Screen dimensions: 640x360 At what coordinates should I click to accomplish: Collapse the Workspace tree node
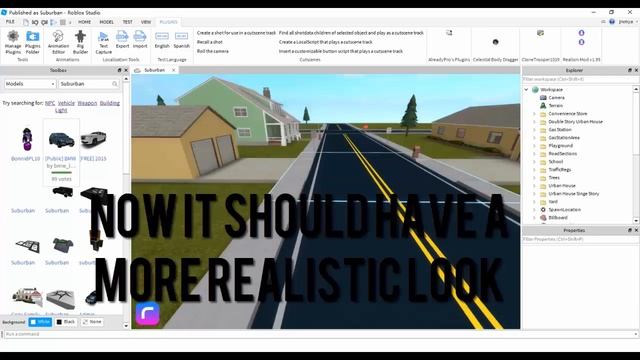[526, 89]
